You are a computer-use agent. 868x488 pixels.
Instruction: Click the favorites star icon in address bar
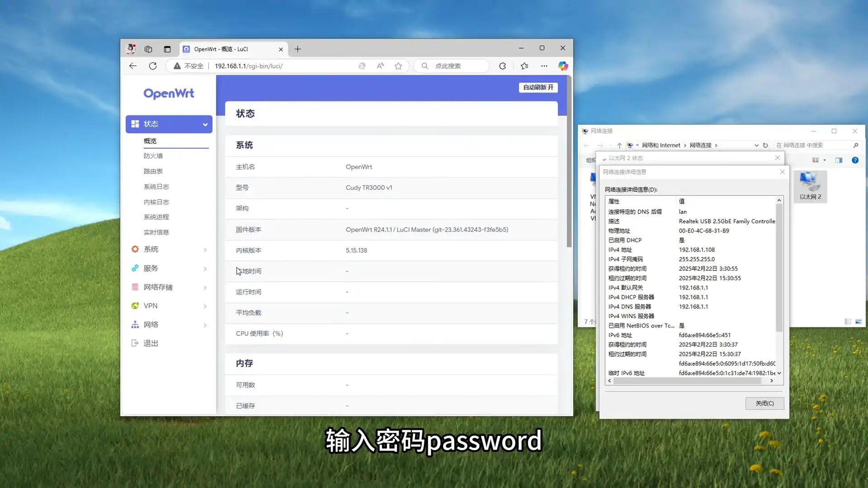(398, 66)
